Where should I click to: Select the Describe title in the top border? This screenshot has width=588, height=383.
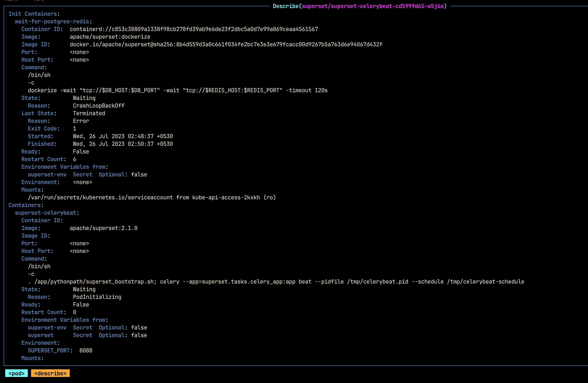coord(285,6)
